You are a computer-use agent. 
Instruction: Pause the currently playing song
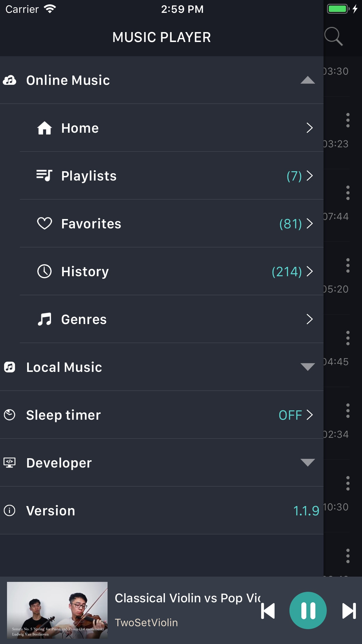(308, 610)
